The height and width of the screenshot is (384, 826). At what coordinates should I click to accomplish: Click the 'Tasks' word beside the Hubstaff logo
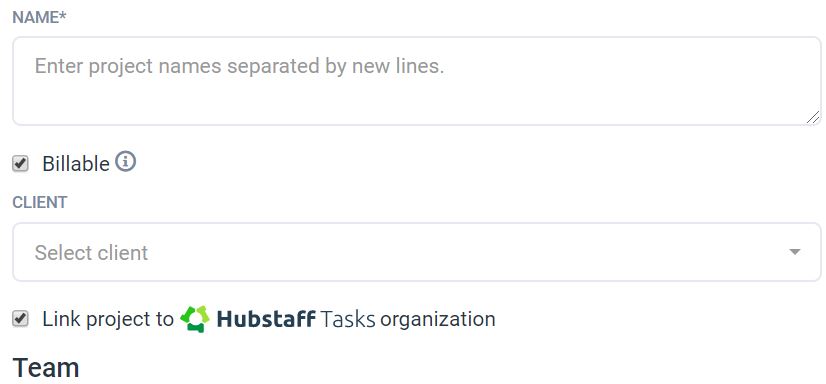point(348,319)
